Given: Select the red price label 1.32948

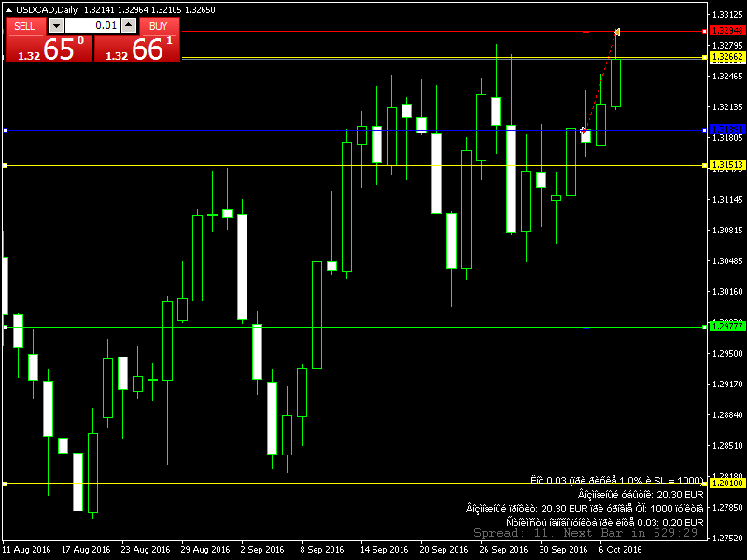Looking at the screenshot, I should point(726,31).
